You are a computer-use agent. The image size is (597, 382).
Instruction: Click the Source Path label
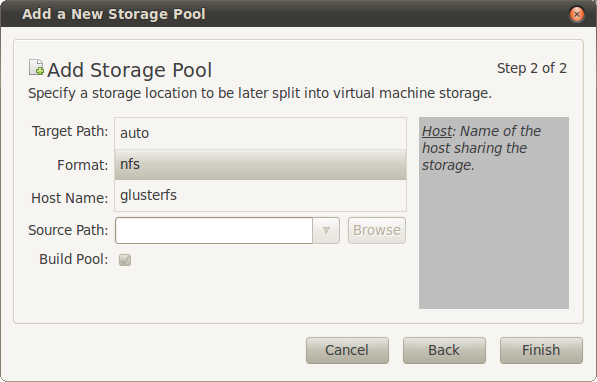click(68, 230)
